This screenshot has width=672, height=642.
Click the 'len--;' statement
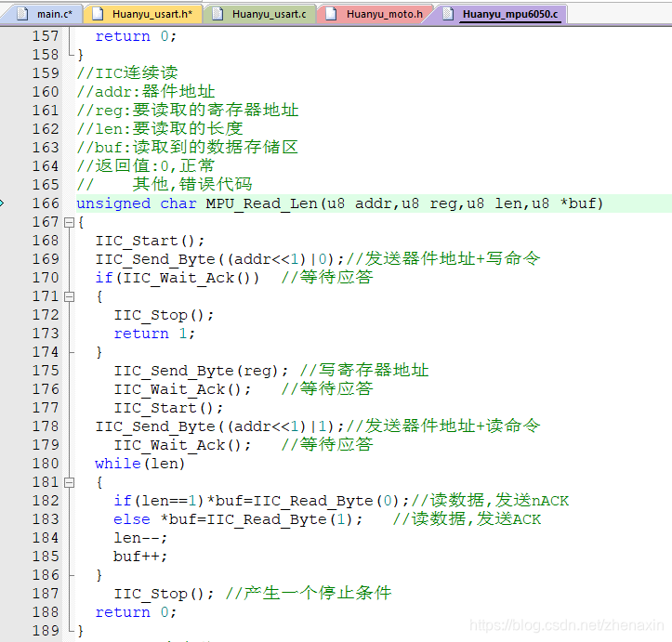click(140, 538)
